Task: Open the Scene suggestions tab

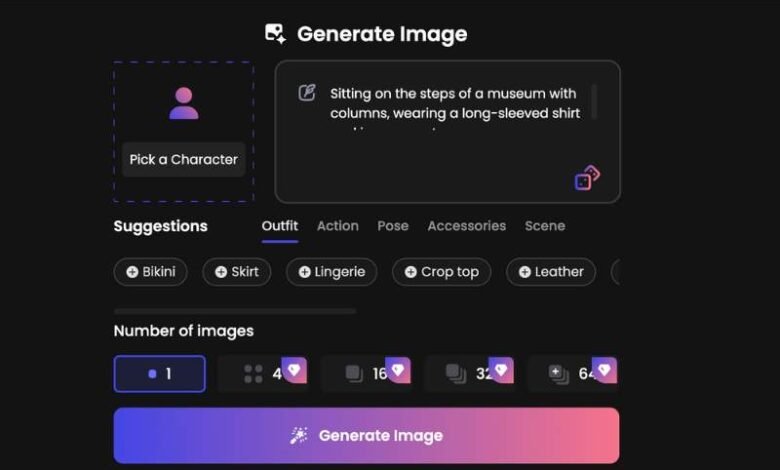Action: [545, 226]
